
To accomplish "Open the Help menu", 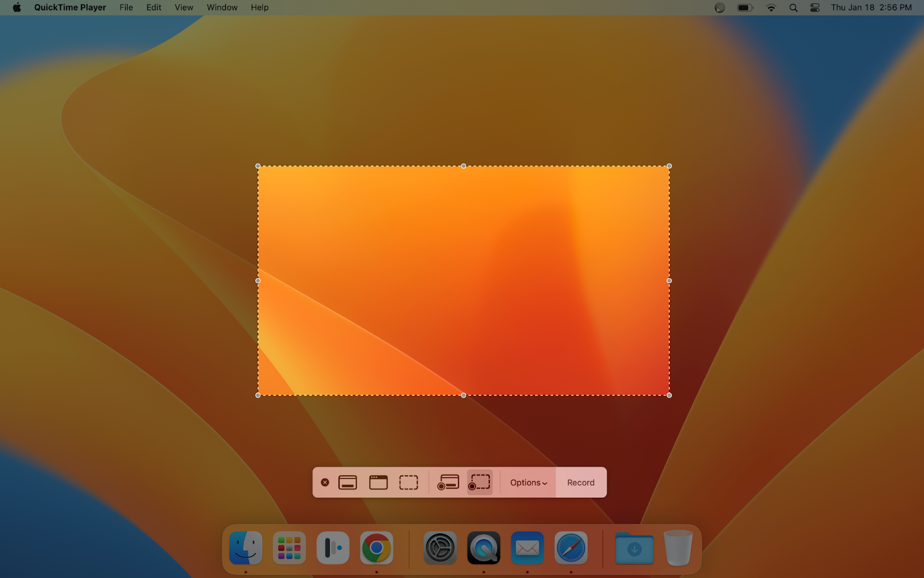I will pyautogui.click(x=259, y=8).
